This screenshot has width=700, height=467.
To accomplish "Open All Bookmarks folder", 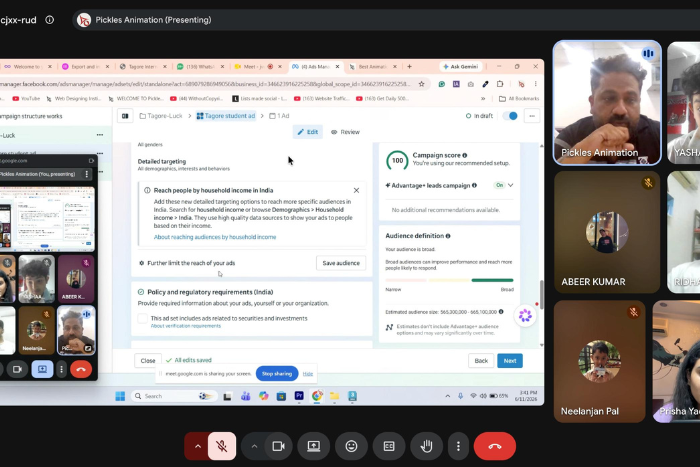I will tap(518, 98).
